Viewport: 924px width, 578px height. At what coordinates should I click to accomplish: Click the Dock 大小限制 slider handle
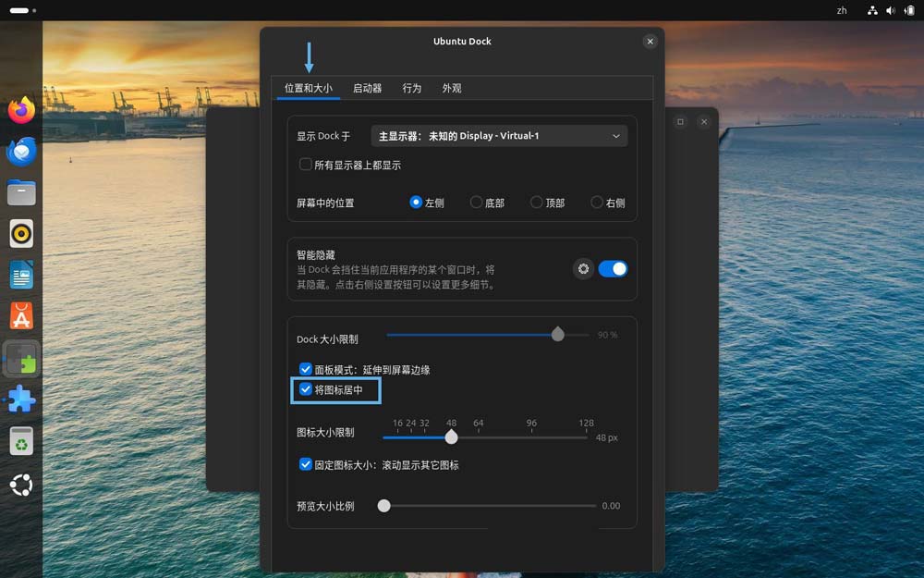(557, 335)
